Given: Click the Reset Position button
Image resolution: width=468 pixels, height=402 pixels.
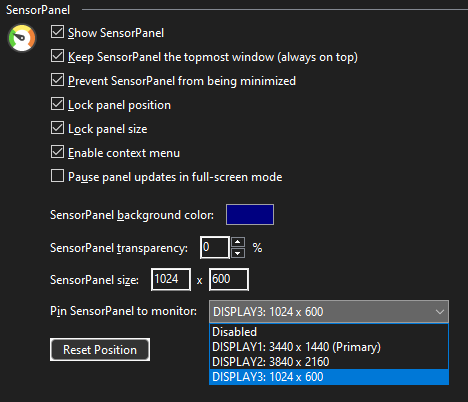Looking at the screenshot, I should pyautogui.click(x=100, y=350).
